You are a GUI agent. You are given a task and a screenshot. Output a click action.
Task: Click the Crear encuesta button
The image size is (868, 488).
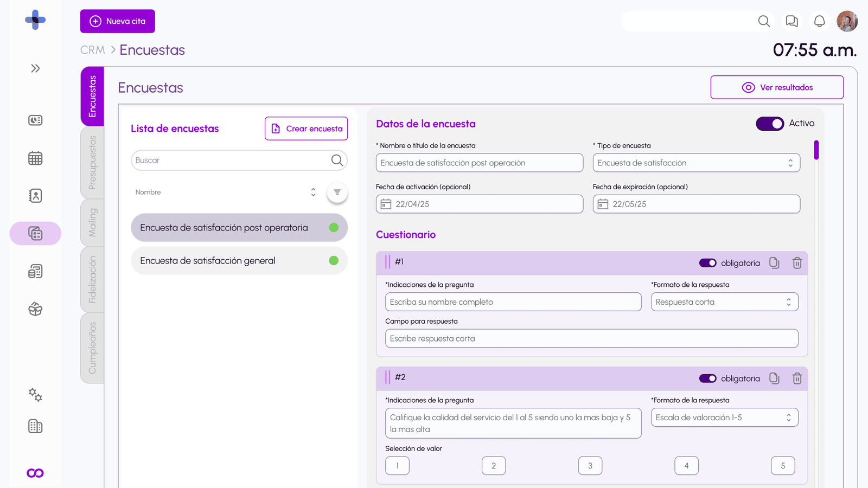point(306,129)
